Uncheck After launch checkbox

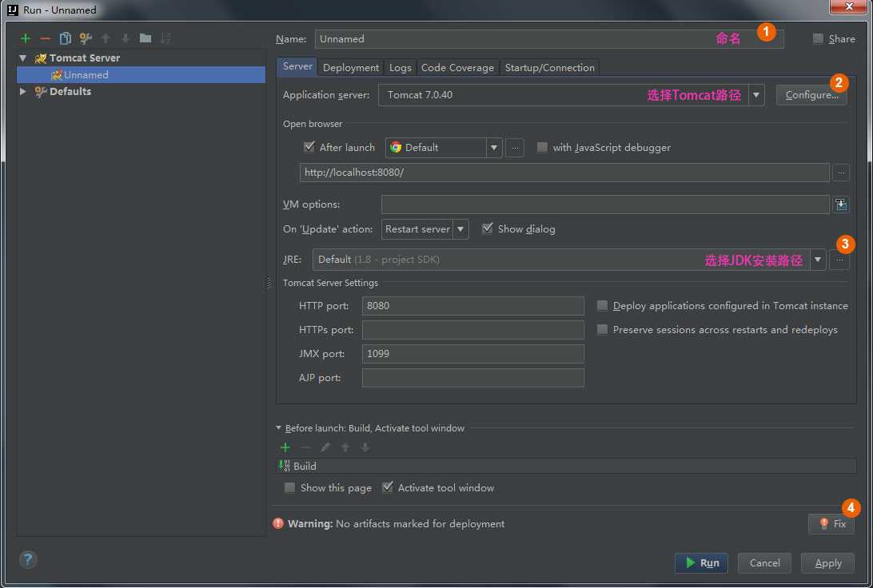pyautogui.click(x=309, y=147)
